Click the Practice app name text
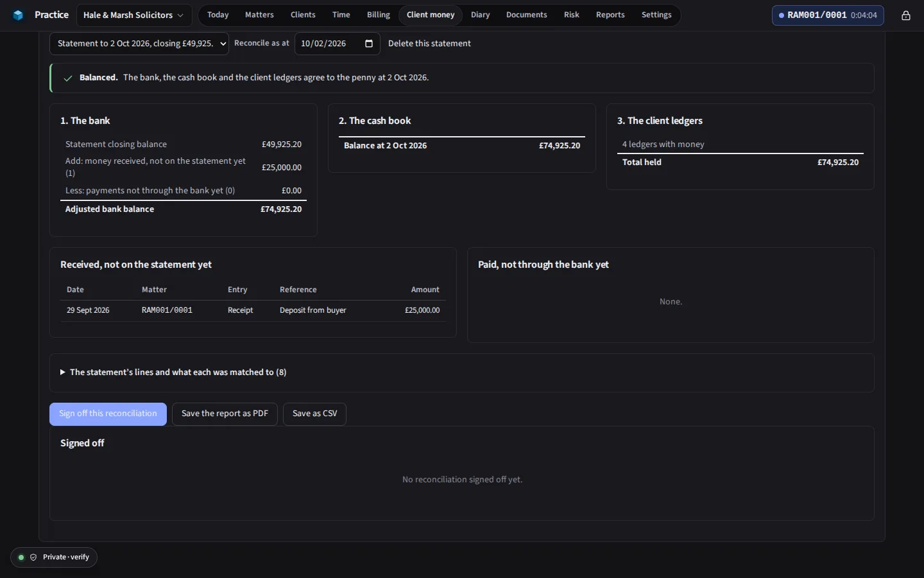 click(x=52, y=15)
